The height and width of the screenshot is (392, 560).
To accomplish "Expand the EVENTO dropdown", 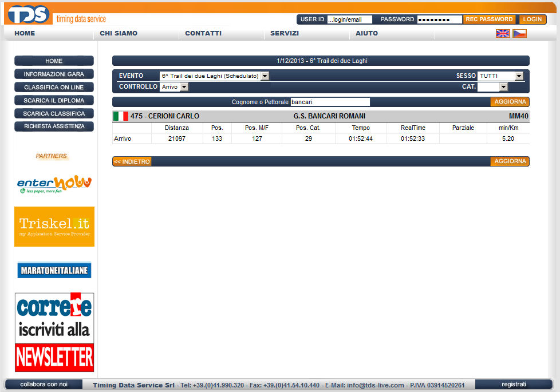I will 265,76.
